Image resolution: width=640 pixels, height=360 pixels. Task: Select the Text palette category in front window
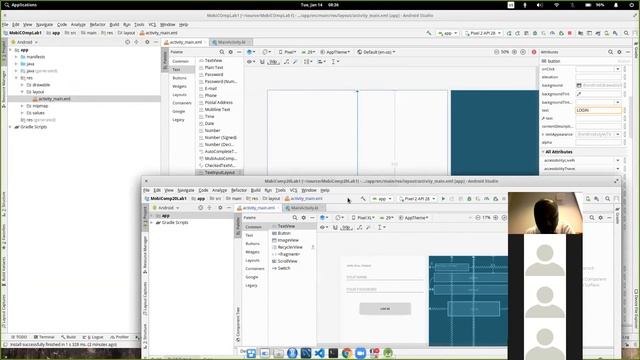pos(249,236)
